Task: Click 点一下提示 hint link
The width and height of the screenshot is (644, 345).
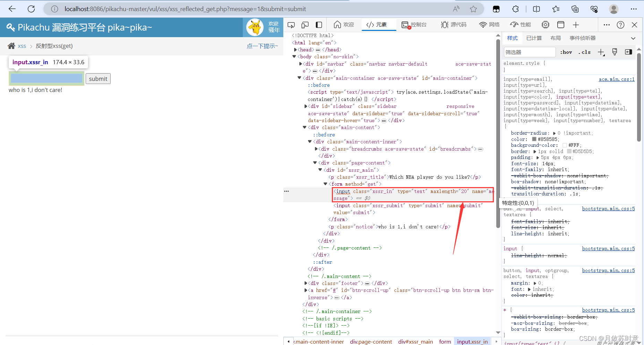Action: (262, 46)
